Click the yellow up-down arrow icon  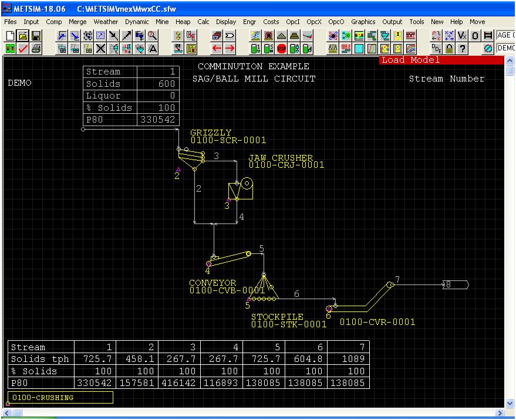coord(178,36)
